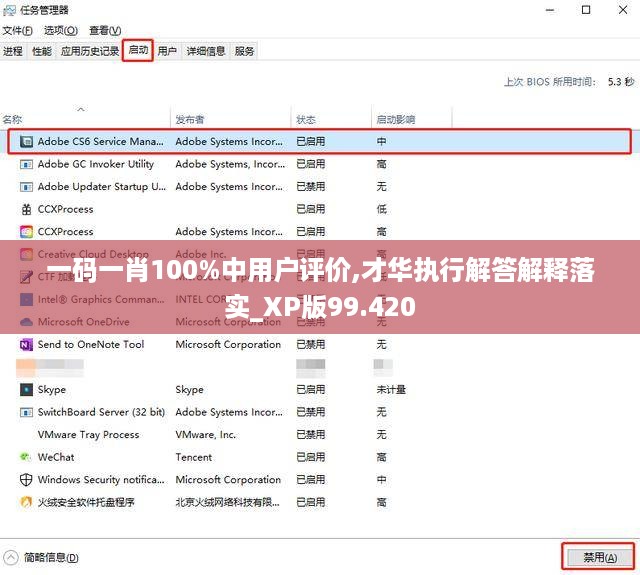Screen dimensions: 640x575
Task: Click 低 impact value of CCXProcess
Action: tap(381, 209)
